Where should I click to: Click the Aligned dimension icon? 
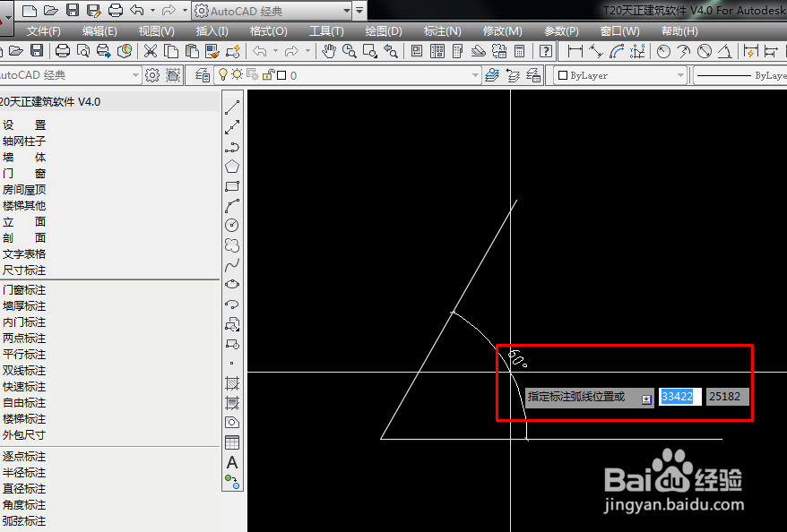tap(596, 51)
